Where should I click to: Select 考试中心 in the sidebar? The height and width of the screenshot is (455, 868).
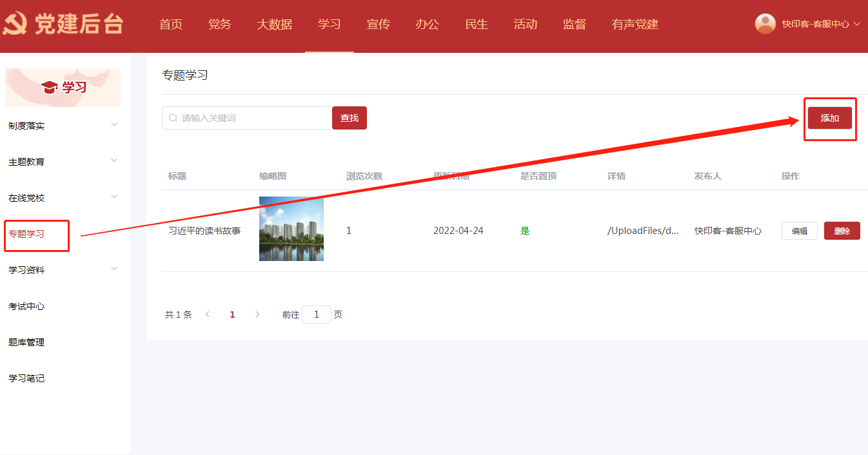(26, 306)
